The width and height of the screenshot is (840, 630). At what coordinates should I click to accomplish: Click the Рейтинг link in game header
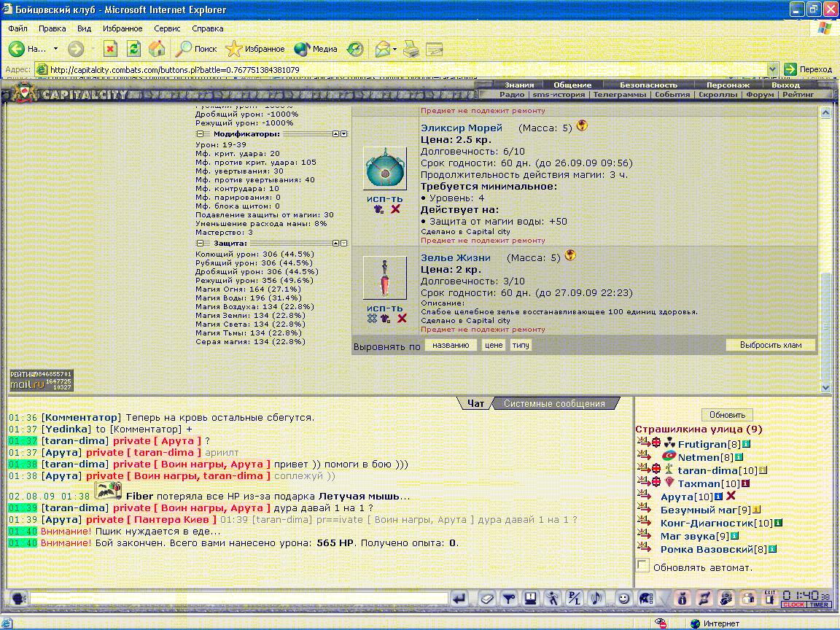click(x=798, y=94)
